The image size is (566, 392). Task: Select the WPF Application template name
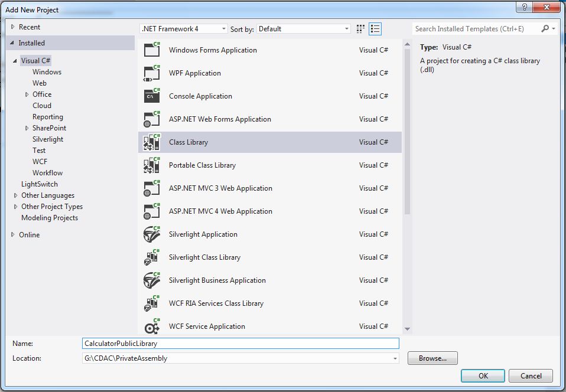pyautogui.click(x=194, y=73)
